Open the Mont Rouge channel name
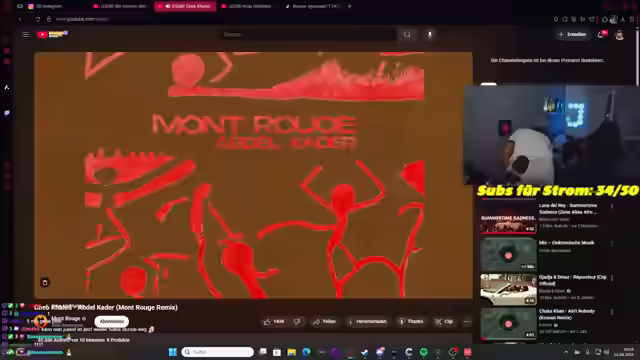The height and width of the screenshot is (360, 640). [x=66, y=318]
